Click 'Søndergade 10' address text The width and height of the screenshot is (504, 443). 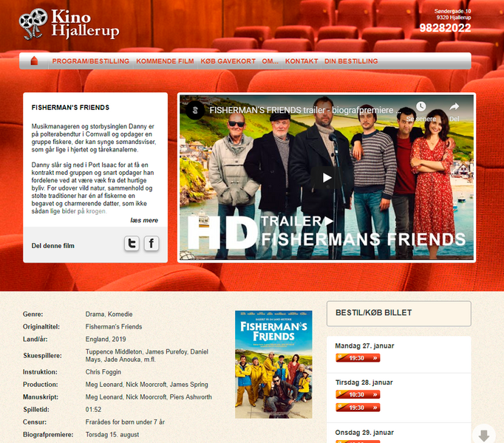(452, 11)
